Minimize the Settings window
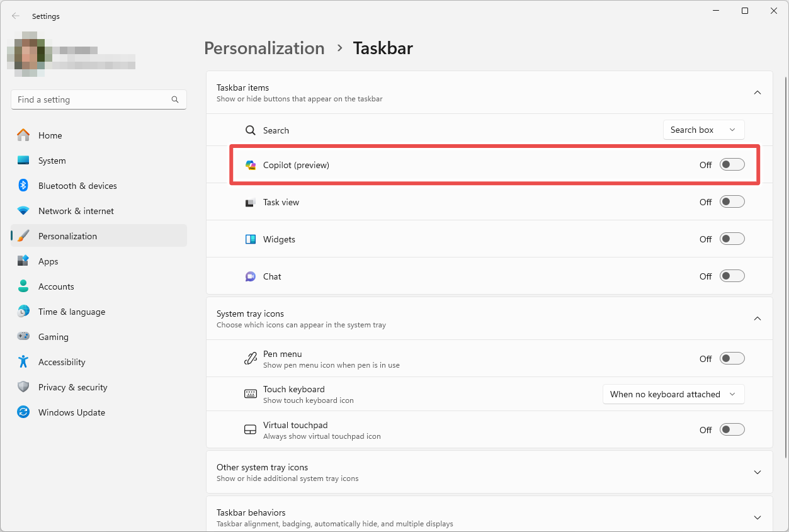The image size is (789, 532). (x=716, y=11)
